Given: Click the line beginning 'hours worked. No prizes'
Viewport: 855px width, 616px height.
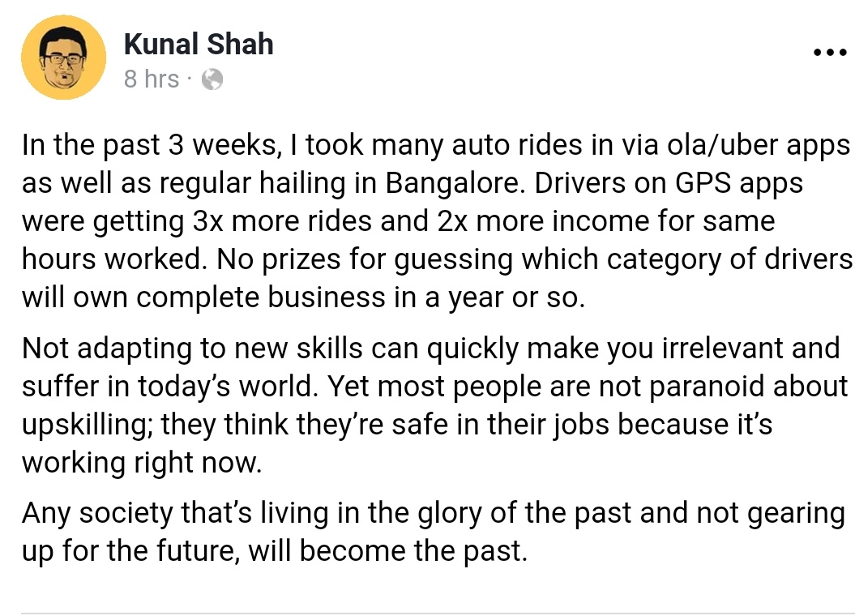Looking at the screenshot, I should (x=436, y=259).
